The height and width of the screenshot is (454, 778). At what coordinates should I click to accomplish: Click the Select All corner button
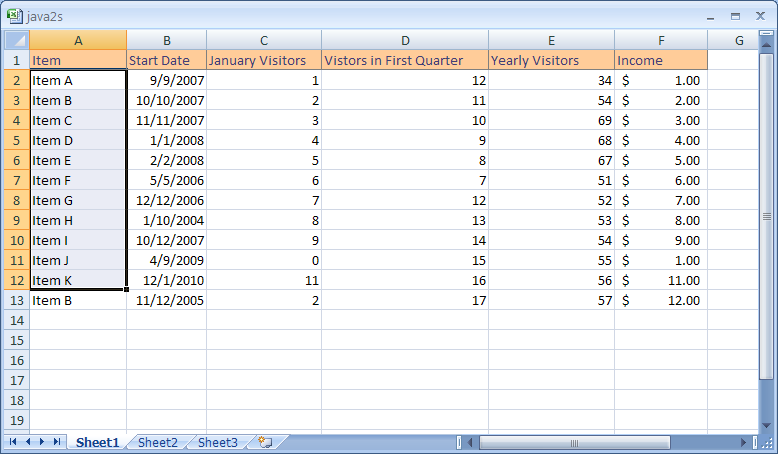point(17,40)
